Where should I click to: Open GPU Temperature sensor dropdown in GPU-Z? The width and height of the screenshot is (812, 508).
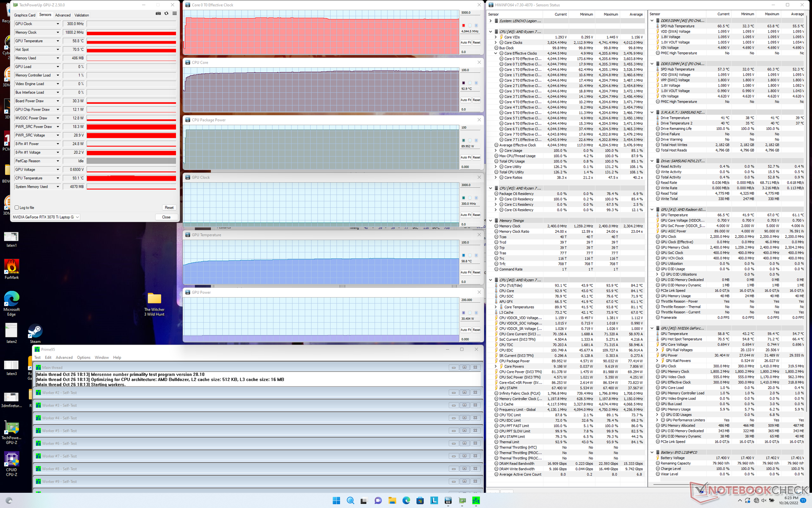click(x=58, y=41)
